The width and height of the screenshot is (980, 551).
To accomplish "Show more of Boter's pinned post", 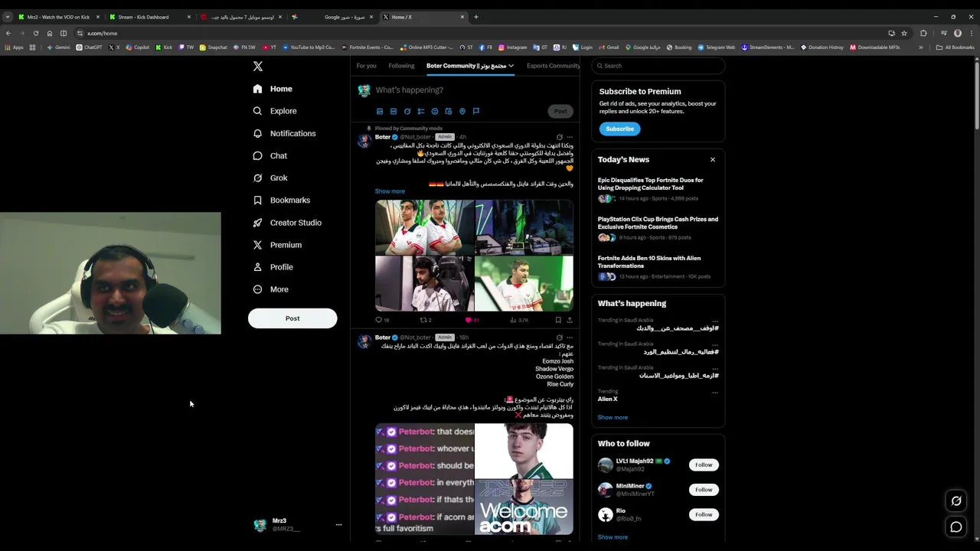I will pos(390,191).
